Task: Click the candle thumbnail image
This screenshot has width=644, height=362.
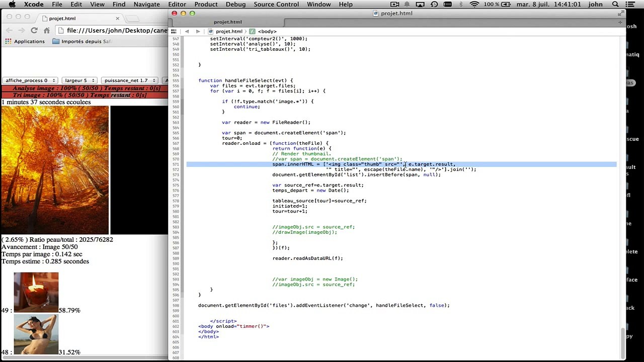Action: [x=36, y=292]
